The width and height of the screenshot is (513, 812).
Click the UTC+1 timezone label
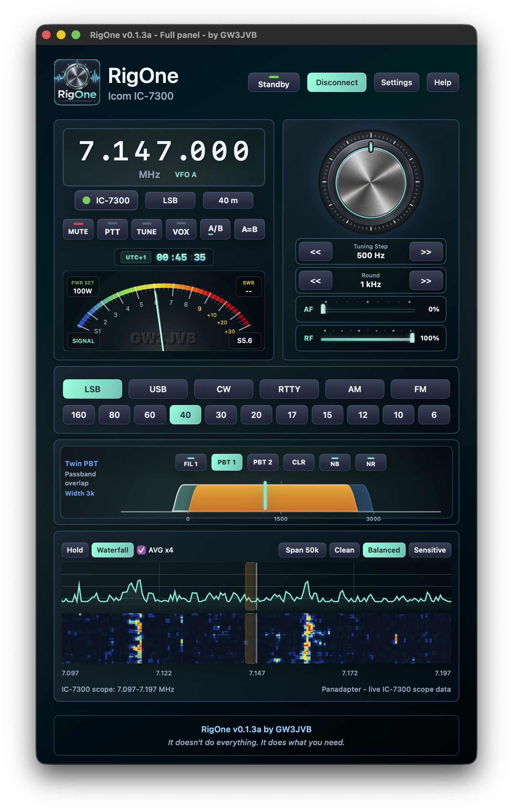point(136,257)
